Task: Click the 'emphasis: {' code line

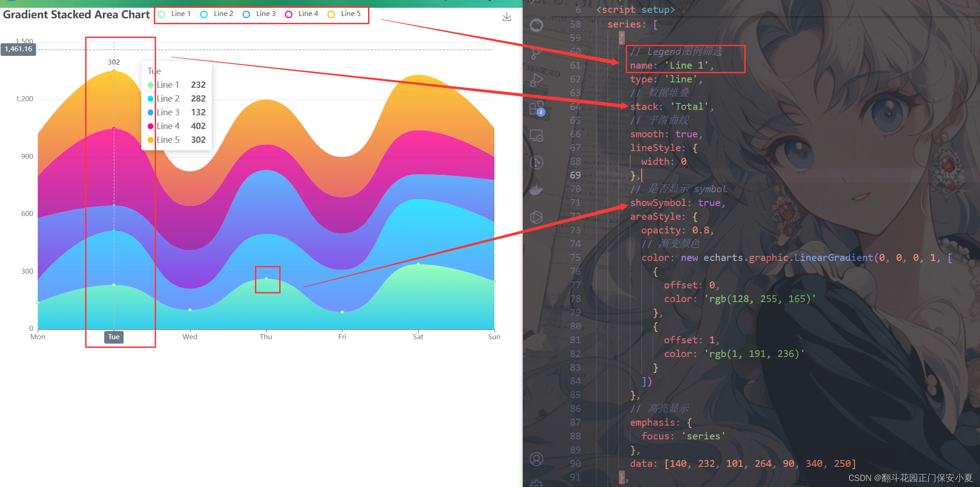Action: pyautogui.click(x=661, y=422)
